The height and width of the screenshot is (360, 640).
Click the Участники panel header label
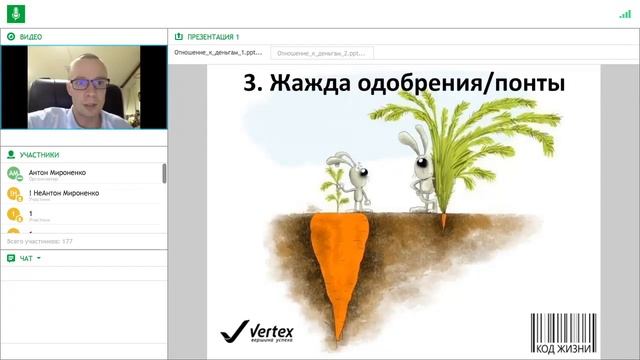pos(39,155)
